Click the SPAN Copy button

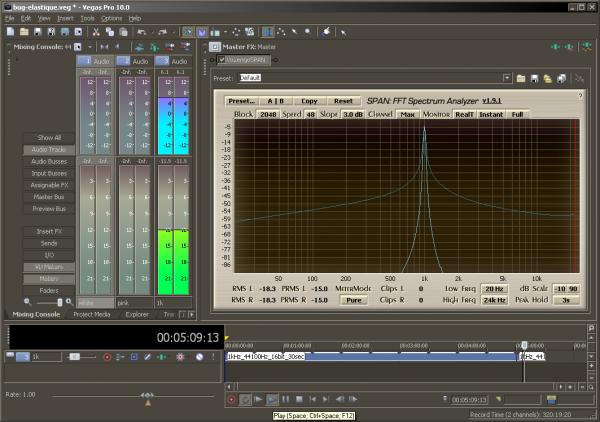[x=309, y=101]
